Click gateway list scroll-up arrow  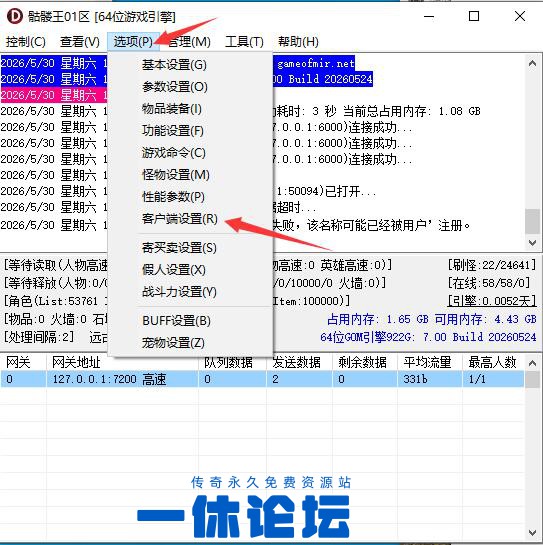coord(532,363)
